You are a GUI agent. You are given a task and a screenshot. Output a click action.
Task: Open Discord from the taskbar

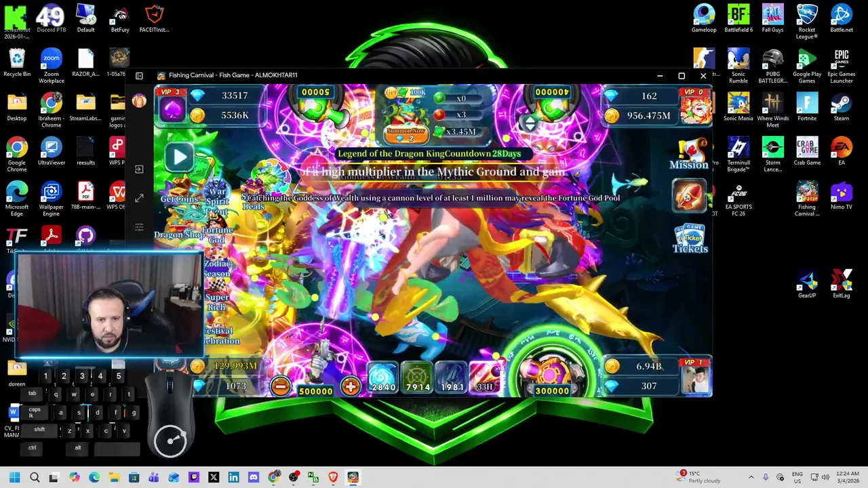[x=253, y=477]
